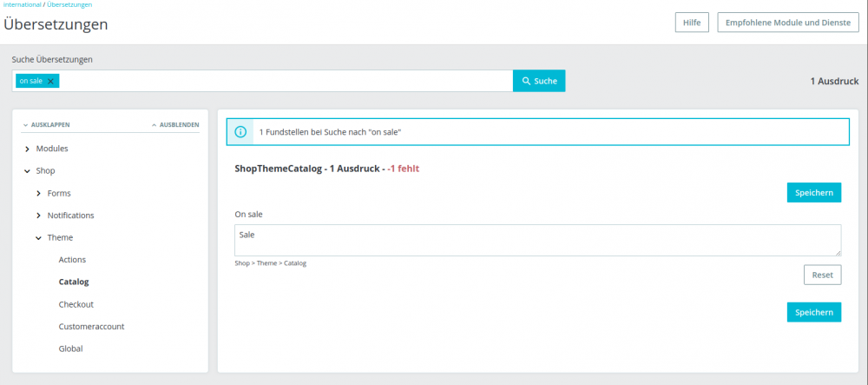The image size is (868, 385).
Task: Click the Suche search button
Action: [x=539, y=81]
